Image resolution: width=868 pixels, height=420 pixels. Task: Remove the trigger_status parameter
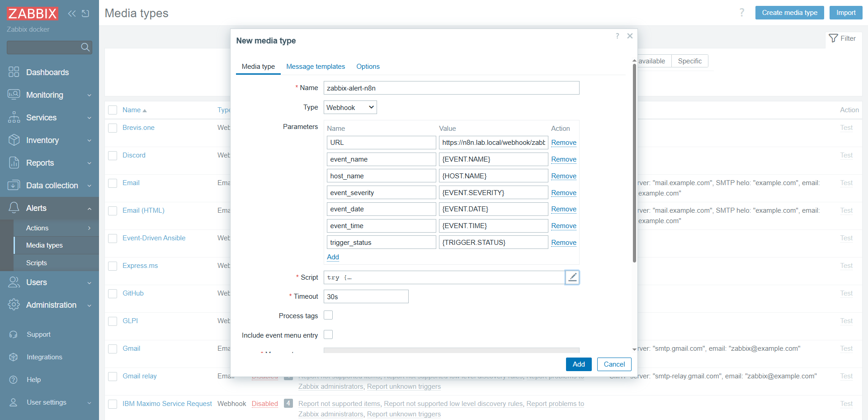[x=564, y=243]
